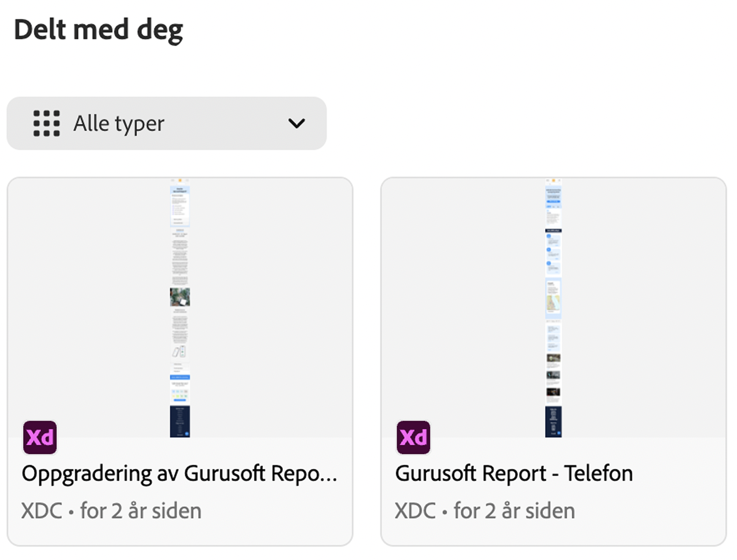The image size is (737, 560).
Task: Click the stacked photo tiles in the Telefon preview
Action: pos(553,375)
